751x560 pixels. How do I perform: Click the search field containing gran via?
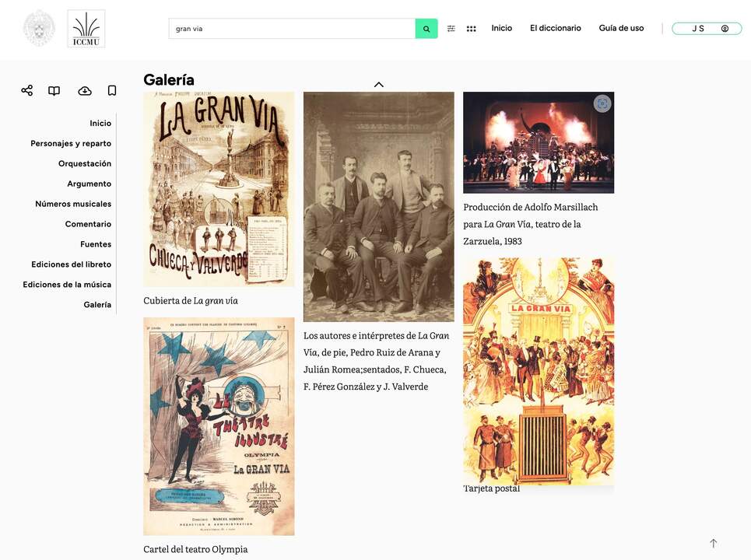coord(292,29)
